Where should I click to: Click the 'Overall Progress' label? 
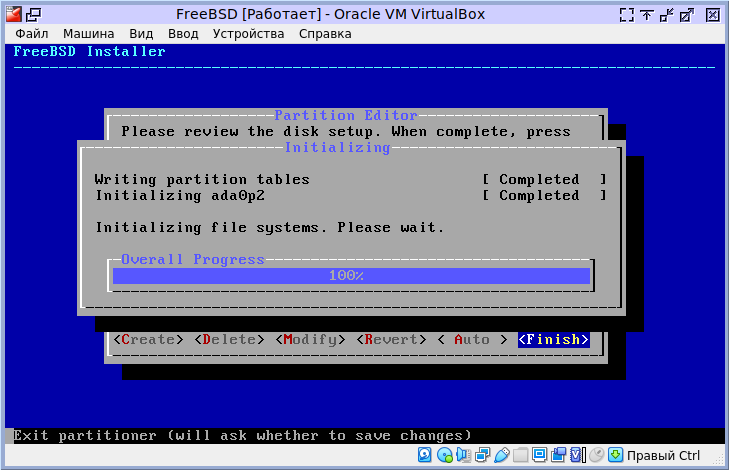pyautogui.click(x=192, y=259)
